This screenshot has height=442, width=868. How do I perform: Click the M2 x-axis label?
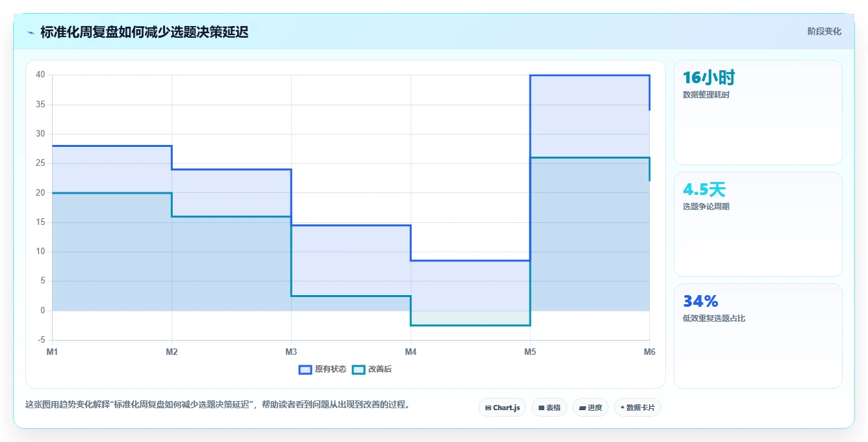point(172,352)
